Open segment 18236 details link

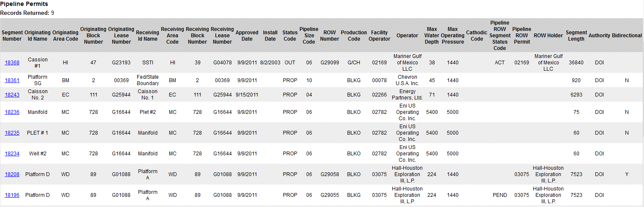click(12, 112)
